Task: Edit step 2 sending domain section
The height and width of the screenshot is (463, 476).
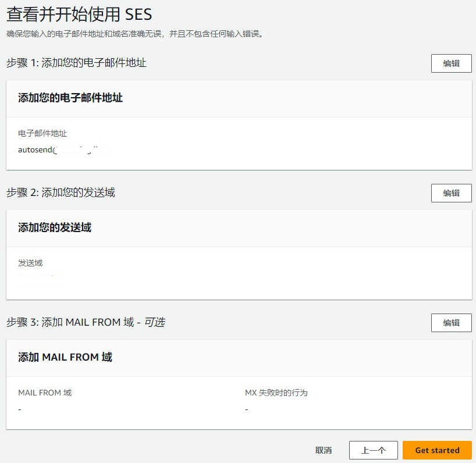Action: pyautogui.click(x=451, y=193)
